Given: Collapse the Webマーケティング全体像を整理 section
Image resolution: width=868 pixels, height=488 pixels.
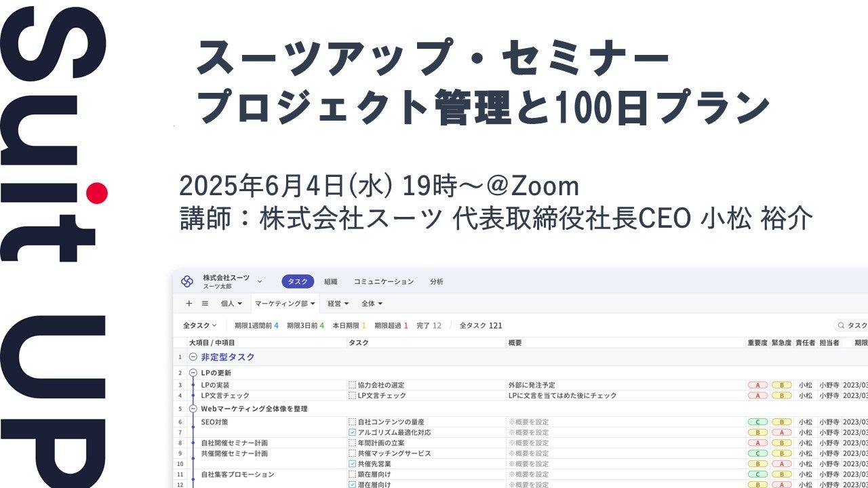Looking at the screenshot, I should (x=193, y=409).
